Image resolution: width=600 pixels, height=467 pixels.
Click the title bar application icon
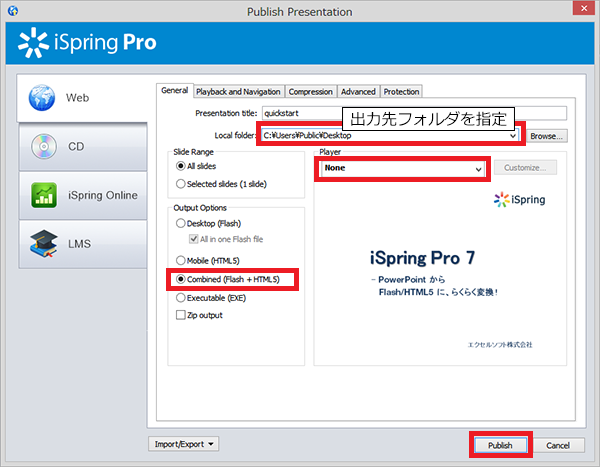13,11
